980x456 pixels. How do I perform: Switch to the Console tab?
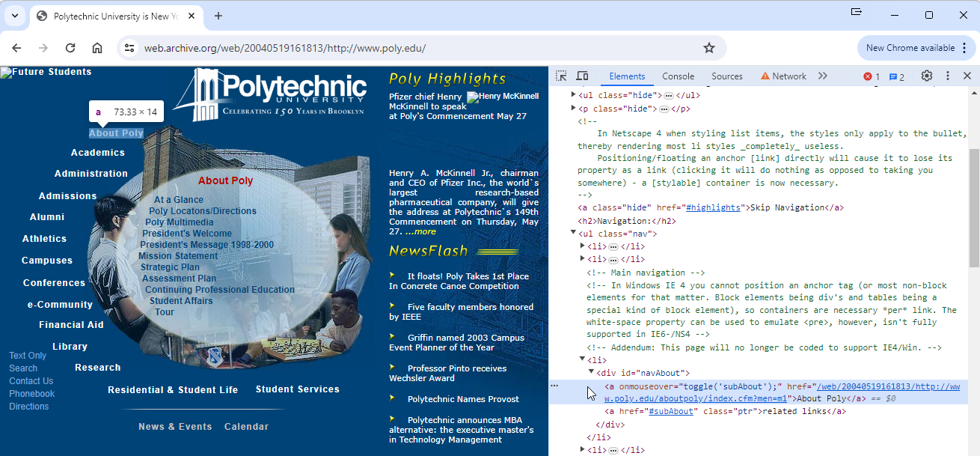pos(678,76)
